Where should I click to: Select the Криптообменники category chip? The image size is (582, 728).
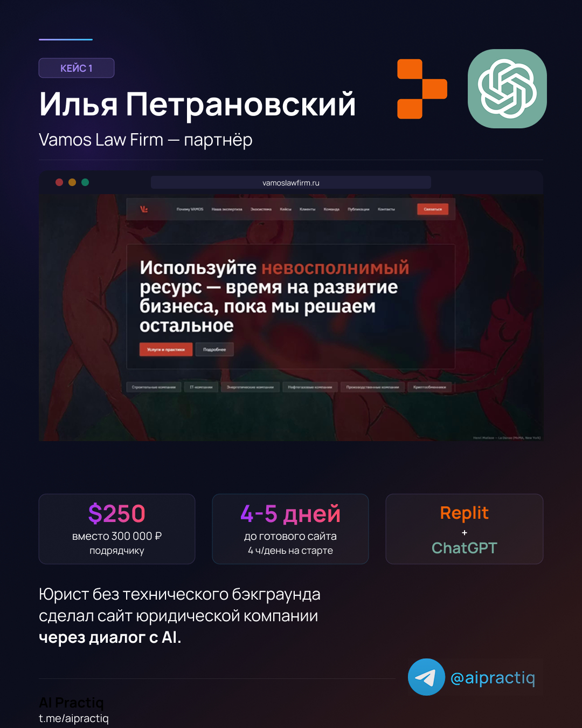tap(430, 387)
